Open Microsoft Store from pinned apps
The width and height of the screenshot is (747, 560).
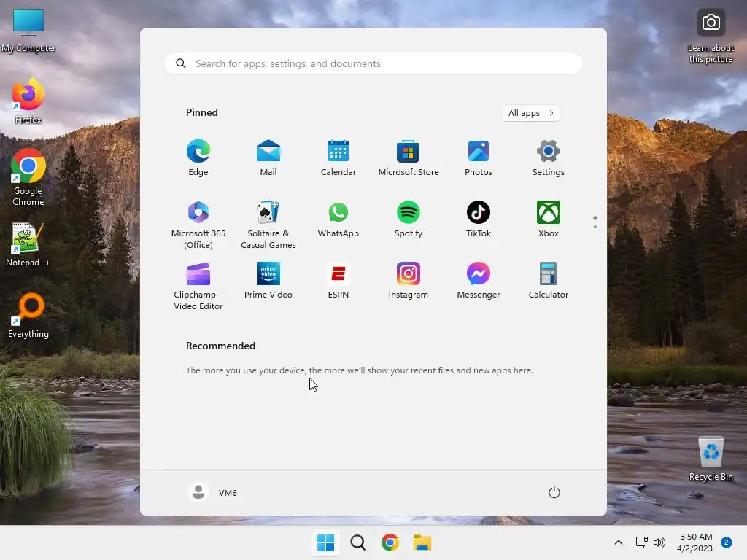coord(409,157)
